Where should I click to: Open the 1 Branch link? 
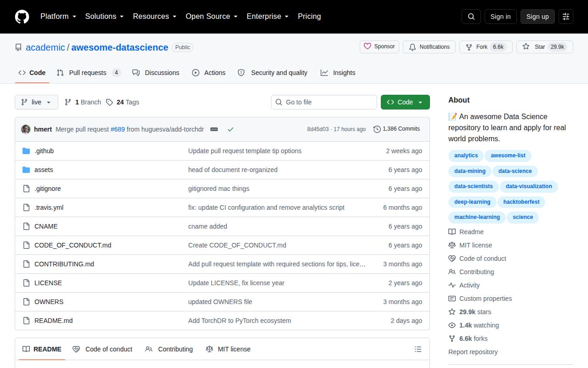pyautogui.click(x=83, y=102)
